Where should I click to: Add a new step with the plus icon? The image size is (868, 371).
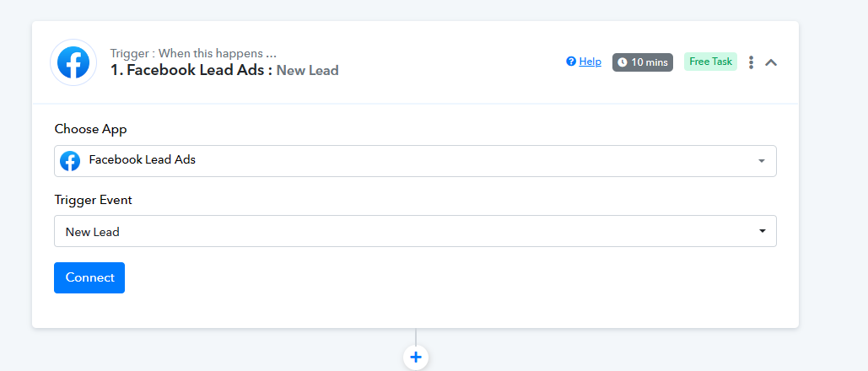(416, 358)
